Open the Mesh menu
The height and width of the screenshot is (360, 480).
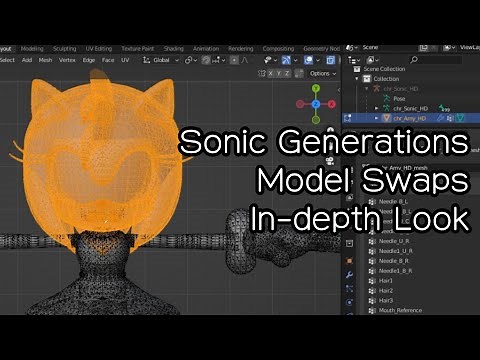[45, 60]
